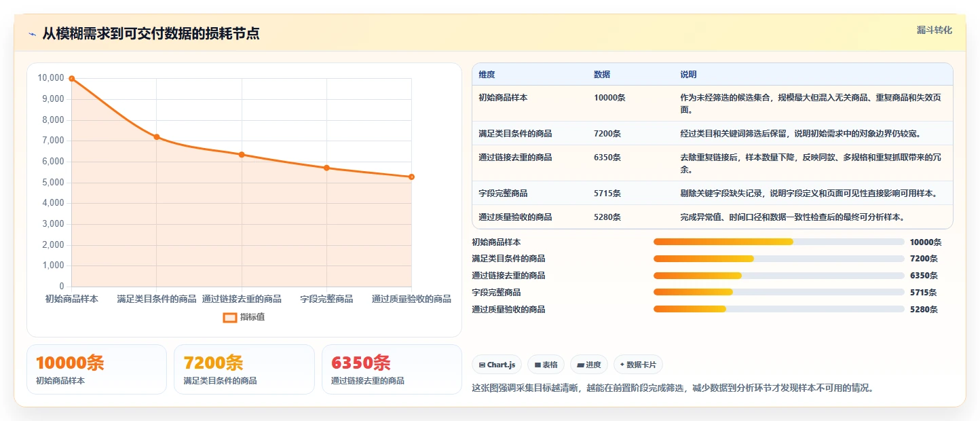
Task: Click the 通过链接去重的商品 progress bar
Action: pos(778,276)
